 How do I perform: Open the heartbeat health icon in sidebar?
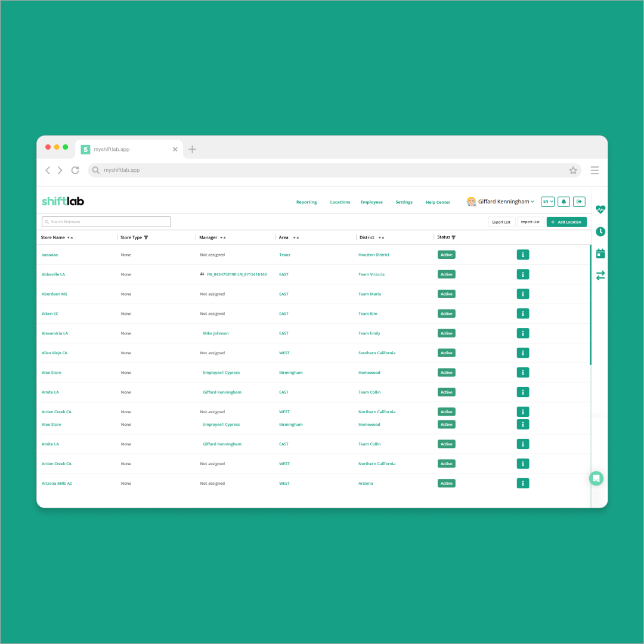coord(600,209)
